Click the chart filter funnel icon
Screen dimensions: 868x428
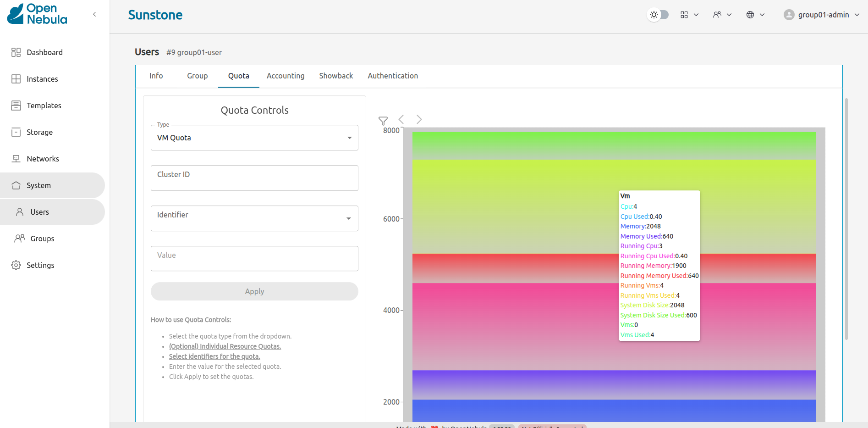(x=383, y=121)
